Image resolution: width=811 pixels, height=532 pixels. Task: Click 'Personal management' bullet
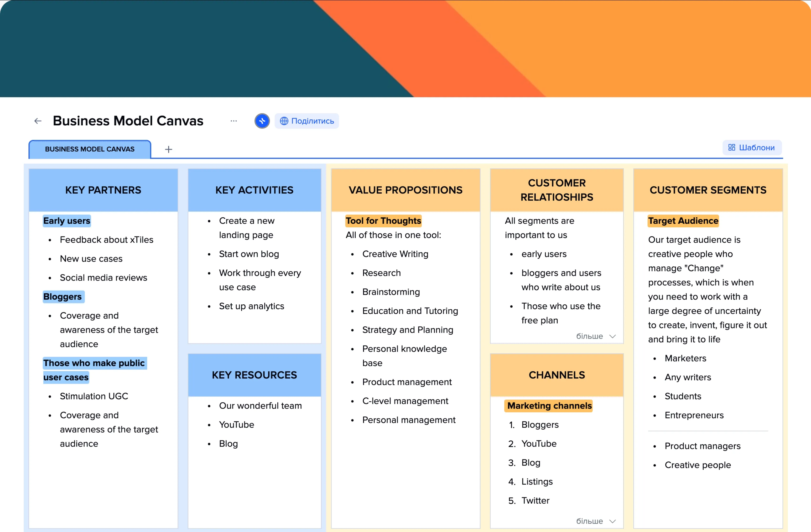click(x=409, y=420)
